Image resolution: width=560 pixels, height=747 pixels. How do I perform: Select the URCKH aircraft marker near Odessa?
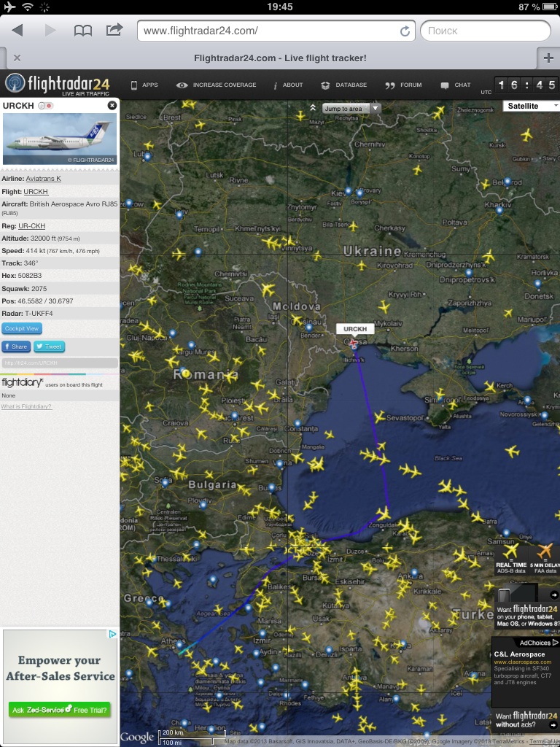354,343
